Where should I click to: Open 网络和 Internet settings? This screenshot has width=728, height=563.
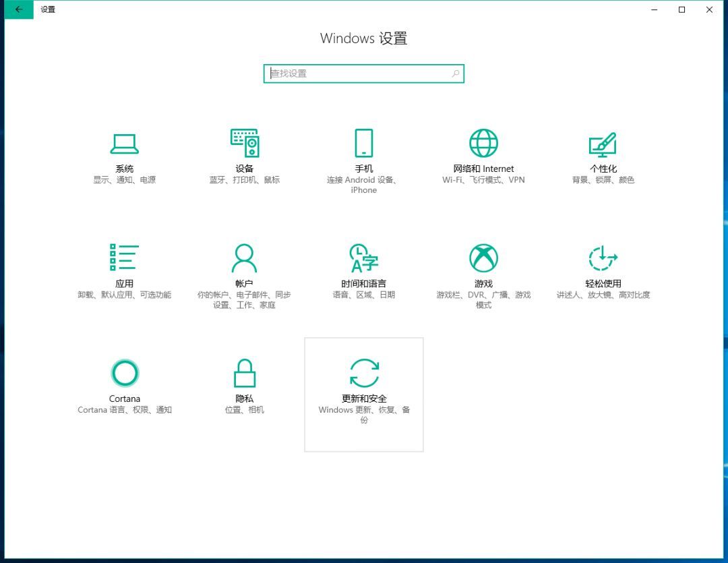[x=483, y=152]
